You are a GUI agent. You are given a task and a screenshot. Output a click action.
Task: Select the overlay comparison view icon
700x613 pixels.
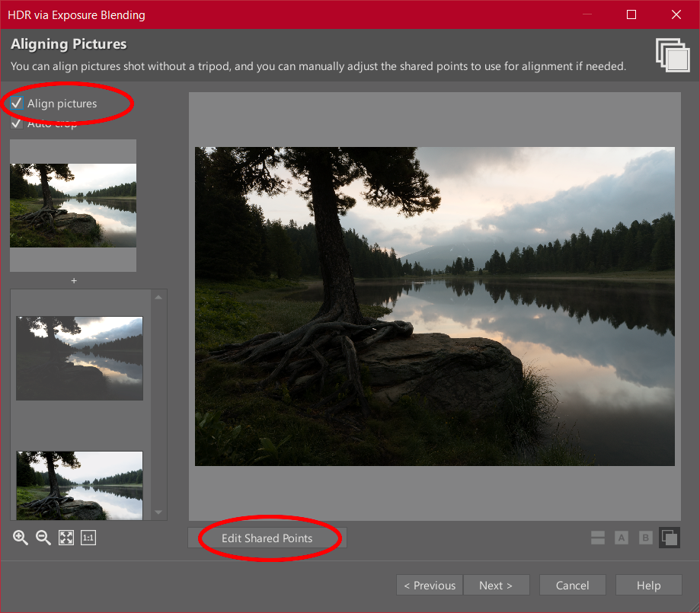(x=670, y=538)
